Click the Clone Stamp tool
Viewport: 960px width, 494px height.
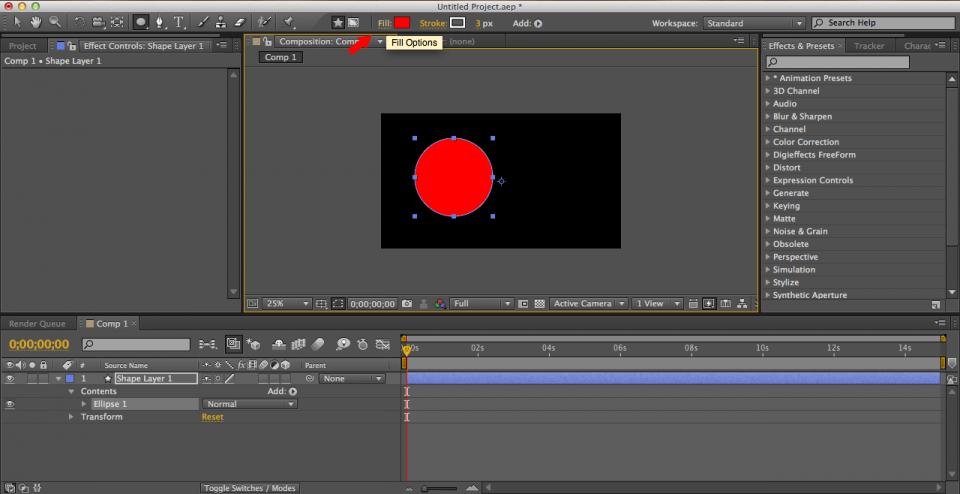221,22
